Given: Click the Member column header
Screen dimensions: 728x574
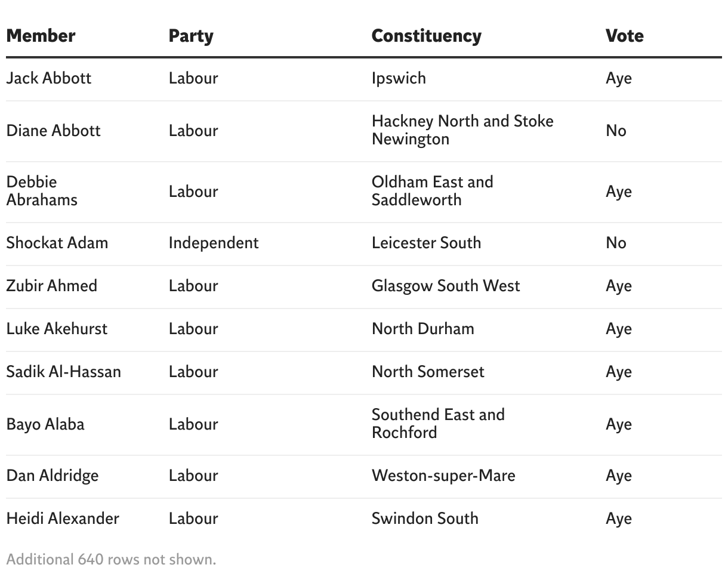Looking at the screenshot, I should pos(41,36).
